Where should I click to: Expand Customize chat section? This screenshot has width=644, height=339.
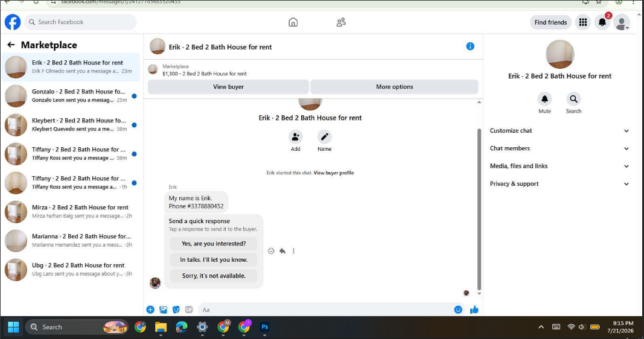[560, 130]
